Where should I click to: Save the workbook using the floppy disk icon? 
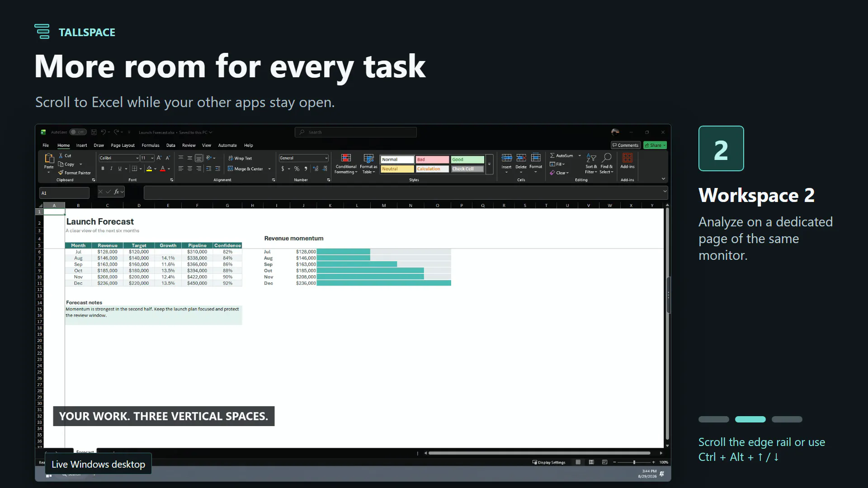(x=94, y=132)
